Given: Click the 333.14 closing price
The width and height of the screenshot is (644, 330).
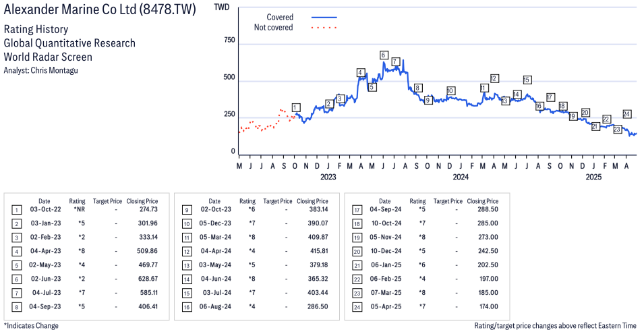Looking at the screenshot, I should click(x=148, y=237).
